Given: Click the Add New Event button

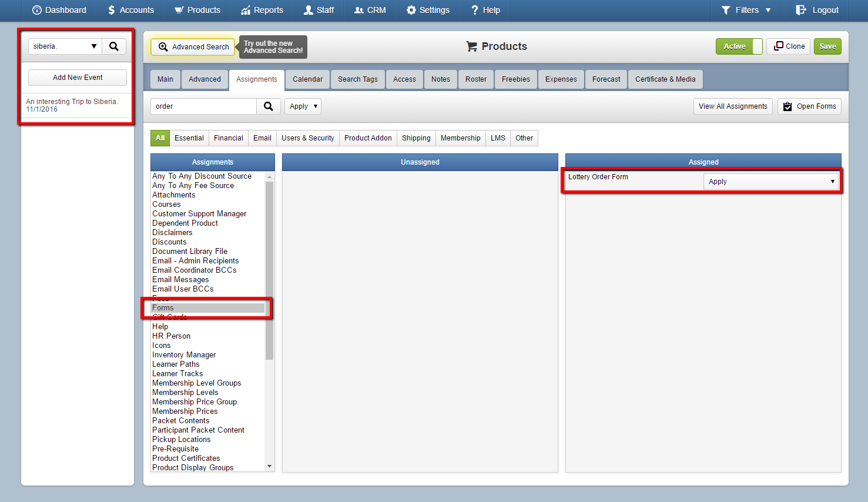Looking at the screenshot, I should point(78,78).
